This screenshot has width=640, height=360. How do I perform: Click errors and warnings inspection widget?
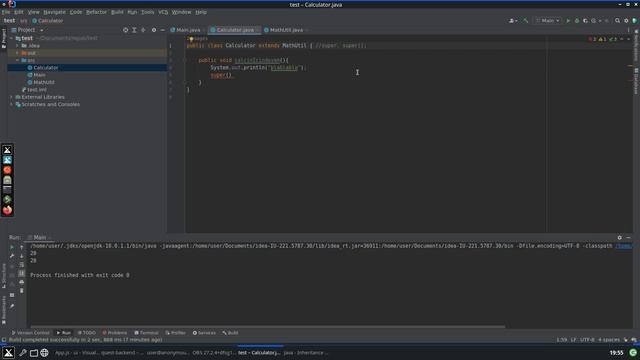(x=602, y=39)
